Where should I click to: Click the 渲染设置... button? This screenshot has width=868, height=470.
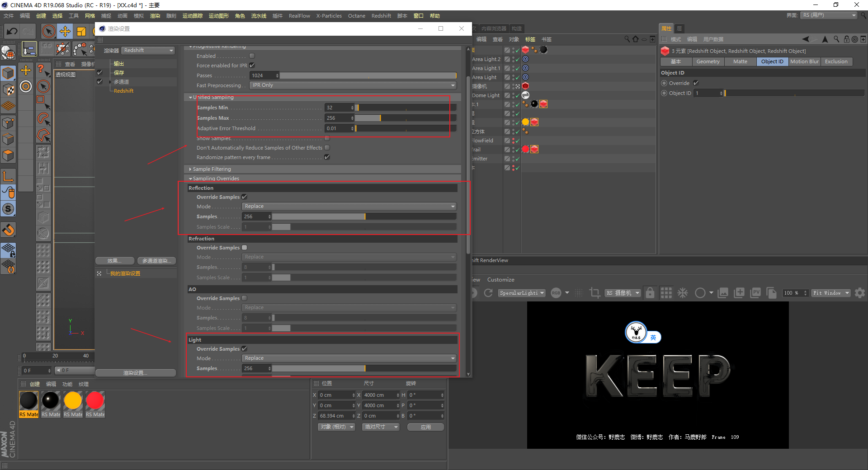[136, 373]
